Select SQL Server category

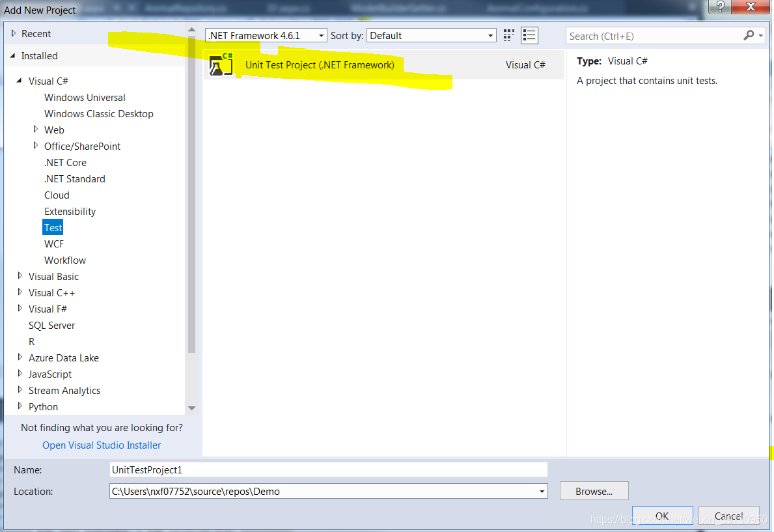[52, 326]
